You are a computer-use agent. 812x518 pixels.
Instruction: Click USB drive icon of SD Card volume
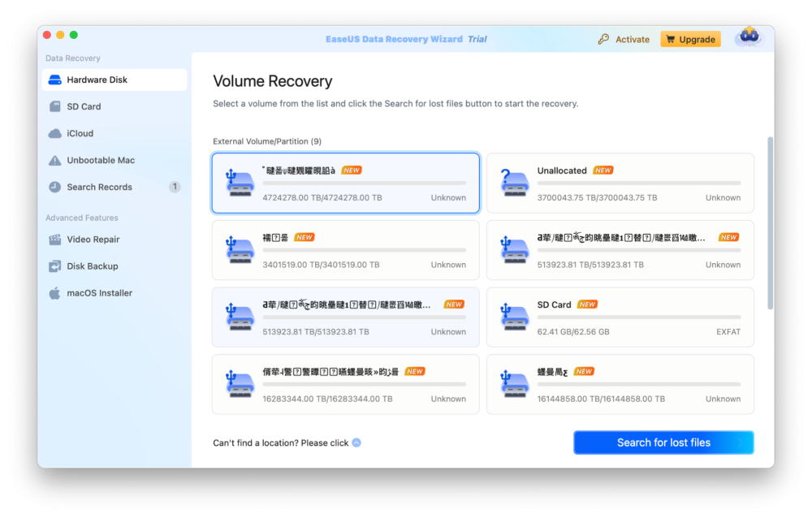[x=515, y=317]
